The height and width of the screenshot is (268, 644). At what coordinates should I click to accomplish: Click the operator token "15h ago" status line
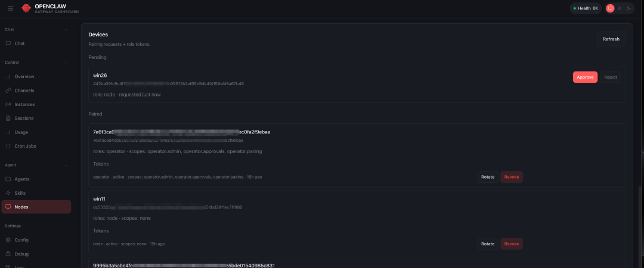coord(178,177)
